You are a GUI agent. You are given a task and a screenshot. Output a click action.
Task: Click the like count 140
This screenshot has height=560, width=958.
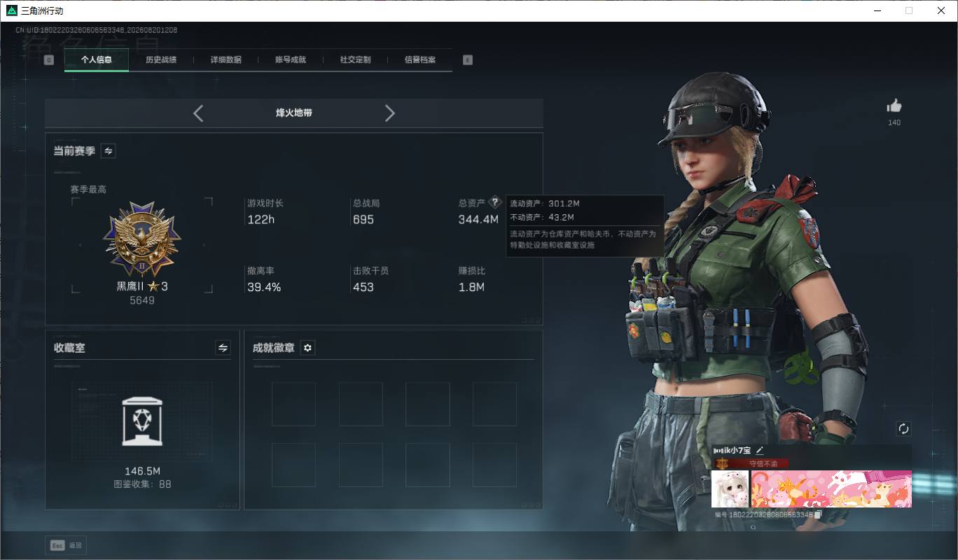click(894, 122)
